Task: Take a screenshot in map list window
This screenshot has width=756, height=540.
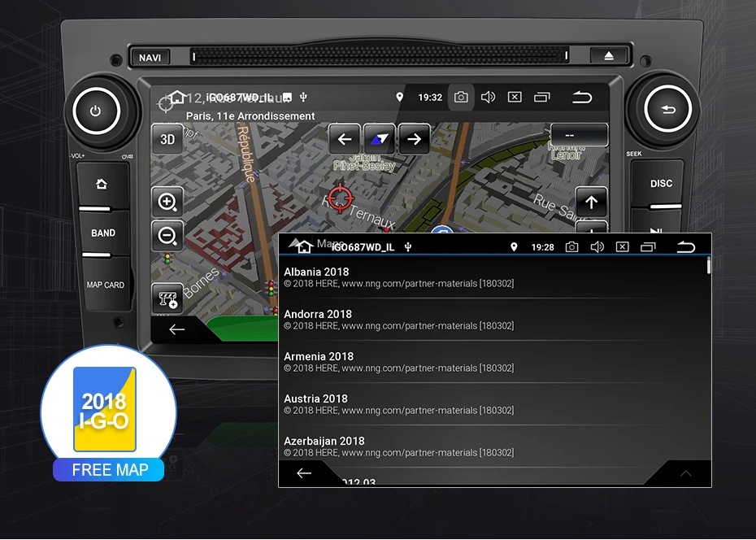Action: (x=571, y=247)
